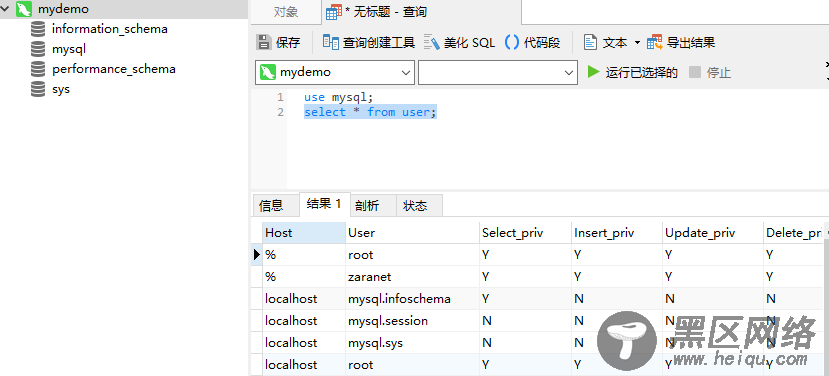
Task: Collapse the mydemo connection tree
Action: (x=6, y=9)
